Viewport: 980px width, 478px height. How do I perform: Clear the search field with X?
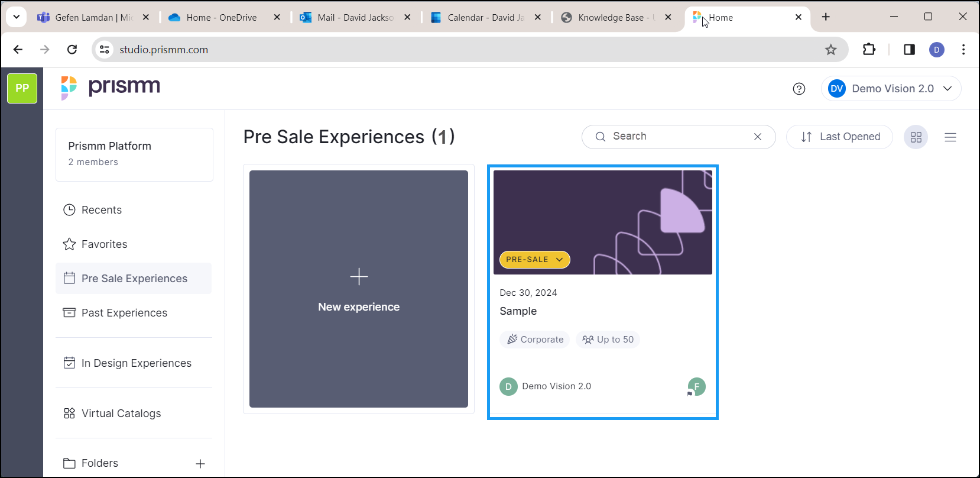click(x=757, y=137)
